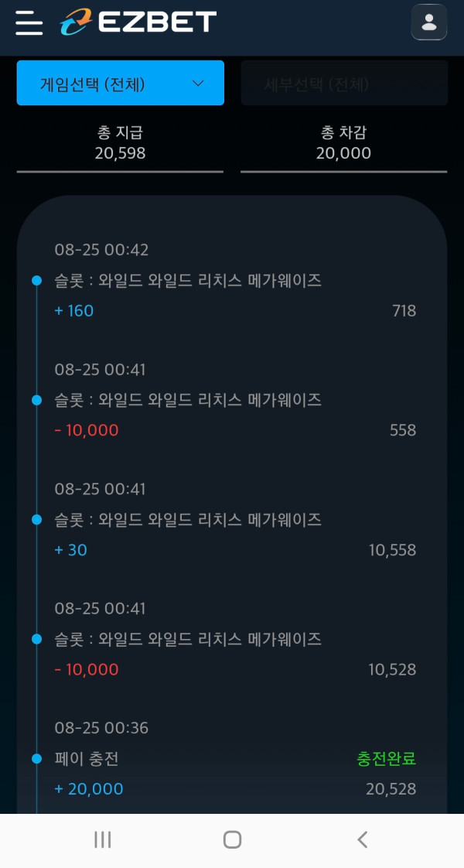This screenshot has height=868, width=464.
Task: Open the hamburger menu
Action: [29, 22]
